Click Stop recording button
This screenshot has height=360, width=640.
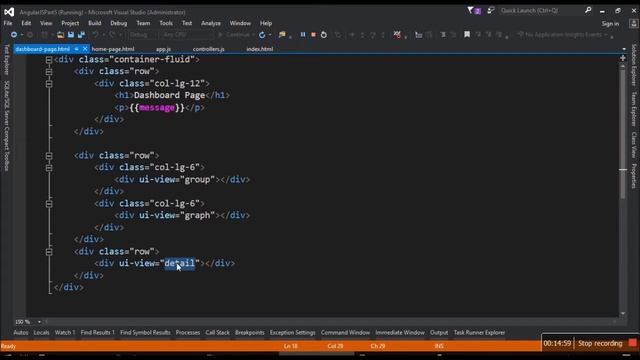[600, 343]
